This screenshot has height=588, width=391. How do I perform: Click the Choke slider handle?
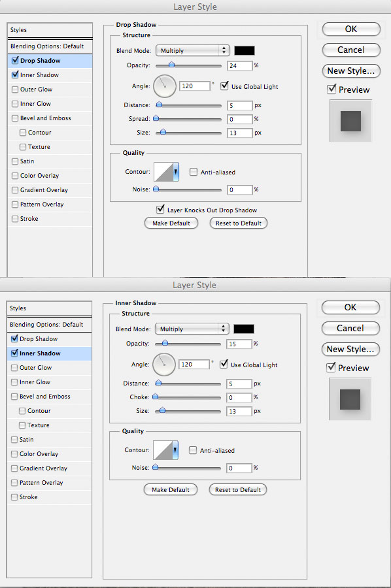tap(155, 397)
